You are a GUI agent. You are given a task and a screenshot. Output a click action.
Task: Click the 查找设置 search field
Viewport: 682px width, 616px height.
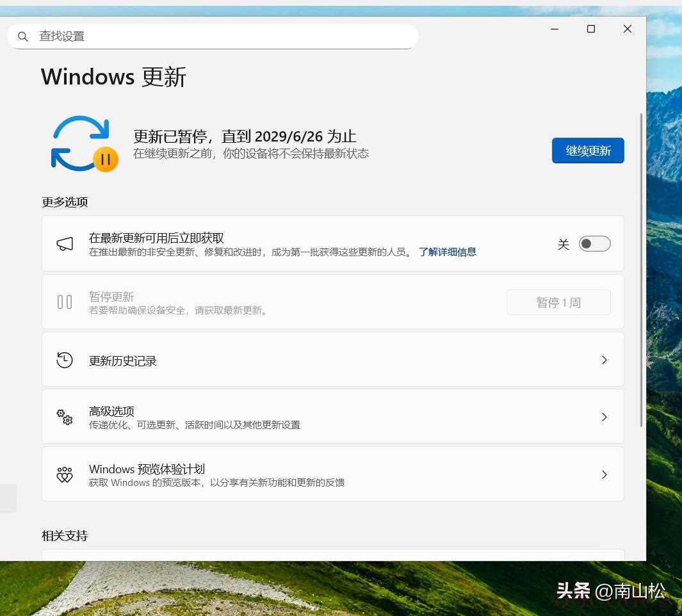[x=213, y=36]
